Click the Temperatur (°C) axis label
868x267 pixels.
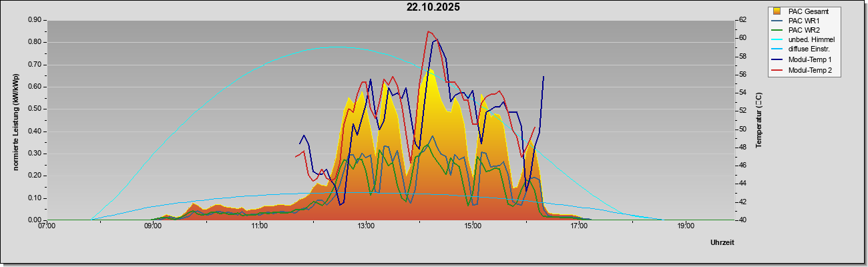759,120
